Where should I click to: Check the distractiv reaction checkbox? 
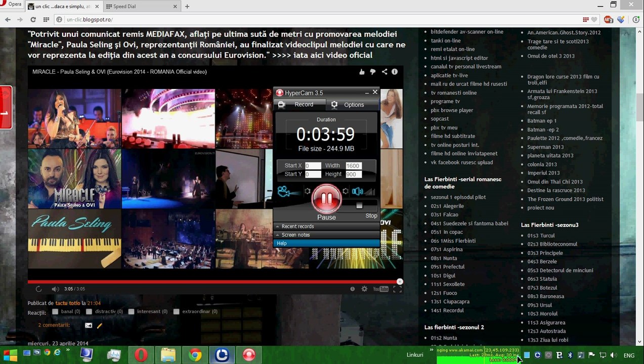(90, 312)
